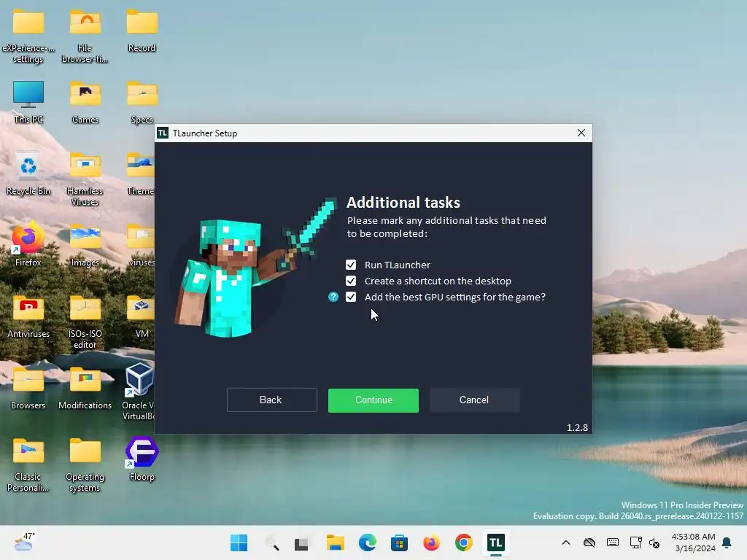Open the Images folder on desktop
747x560 pixels.
coord(85,245)
